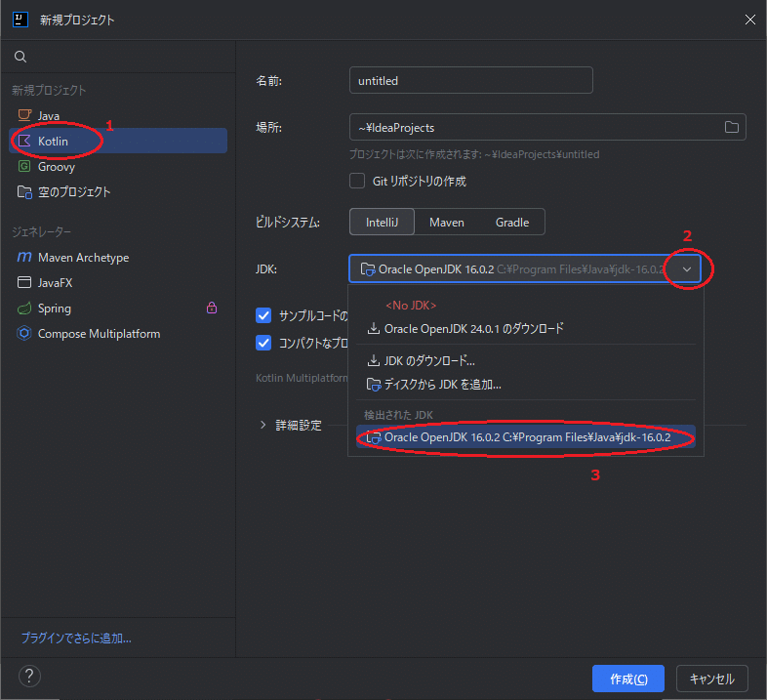This screenshot has height=700, width=767.
Task: Click the JavaFX window icon
Action: coord(24,282)
